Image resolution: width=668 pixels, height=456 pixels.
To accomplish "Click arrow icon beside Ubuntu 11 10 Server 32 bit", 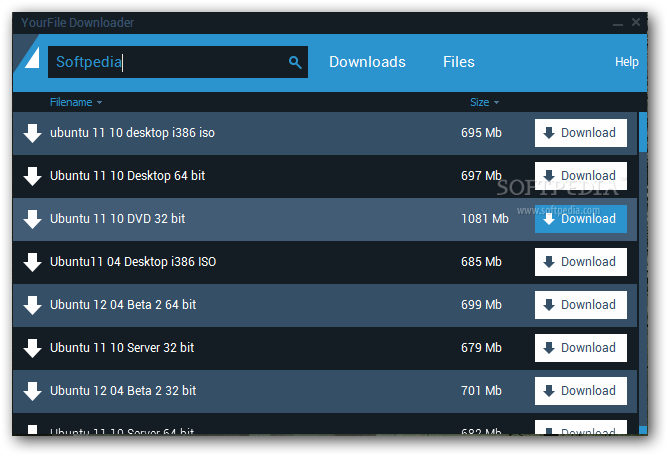I will pos(32,348).
